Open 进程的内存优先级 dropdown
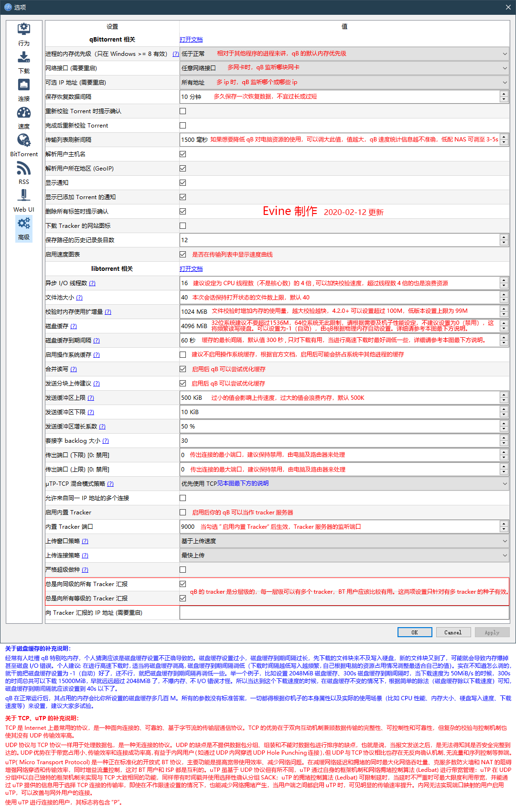 coord(344,53)
